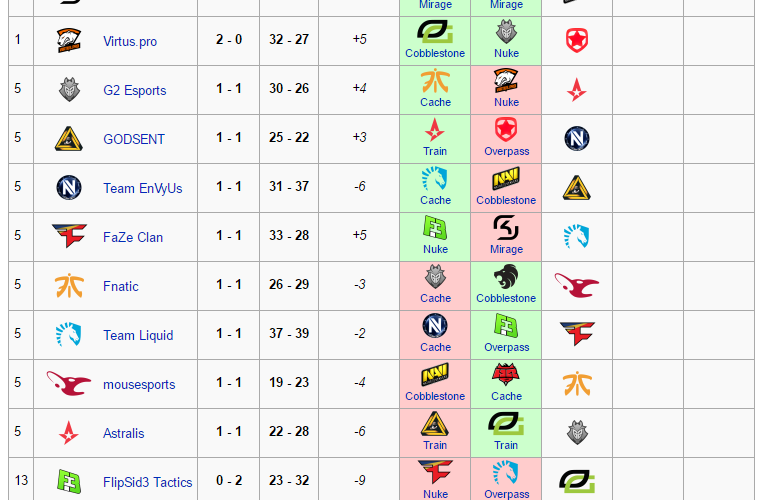This screenshot has height=500, width=763.
Task: Click Gambit logo in the Virtus.pro row
Action: coord(577,41)
